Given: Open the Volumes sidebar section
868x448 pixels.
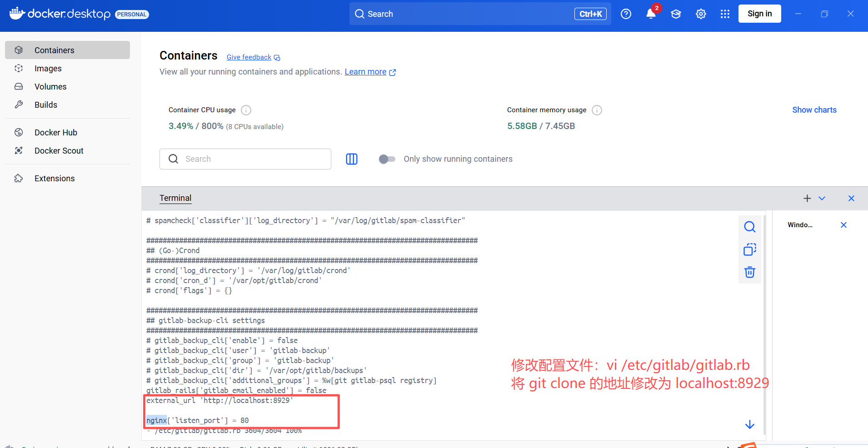Looking at the screenshot, I should pos(67,86).
